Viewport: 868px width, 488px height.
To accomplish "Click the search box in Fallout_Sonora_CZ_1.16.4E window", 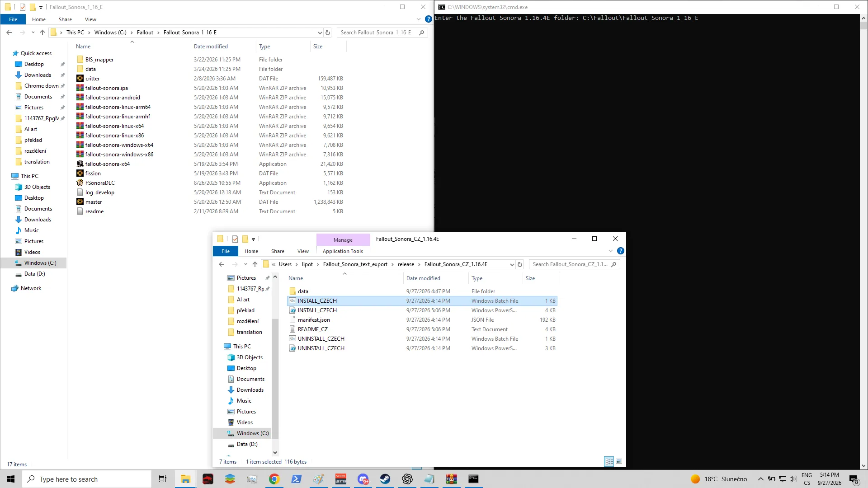I will click(x=574, y=265).
